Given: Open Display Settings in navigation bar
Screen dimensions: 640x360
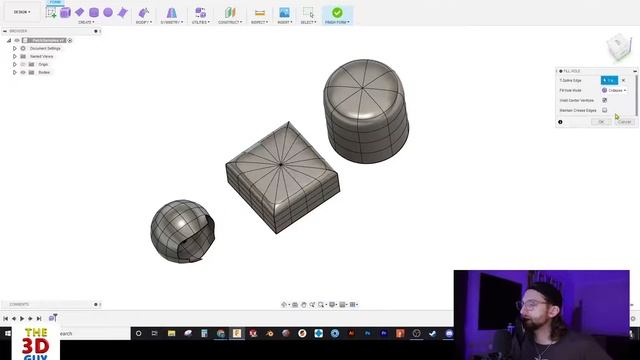Looking at the screenshot, I should tap(332, 304).
